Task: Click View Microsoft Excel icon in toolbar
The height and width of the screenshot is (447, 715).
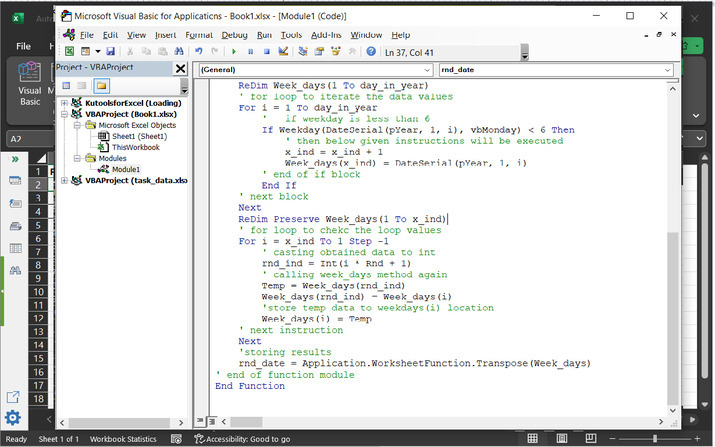Action: [69, 51]
